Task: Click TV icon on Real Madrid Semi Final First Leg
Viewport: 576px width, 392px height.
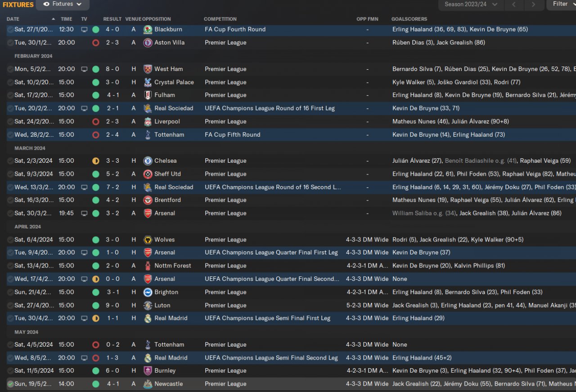Action: coord(84,318)
